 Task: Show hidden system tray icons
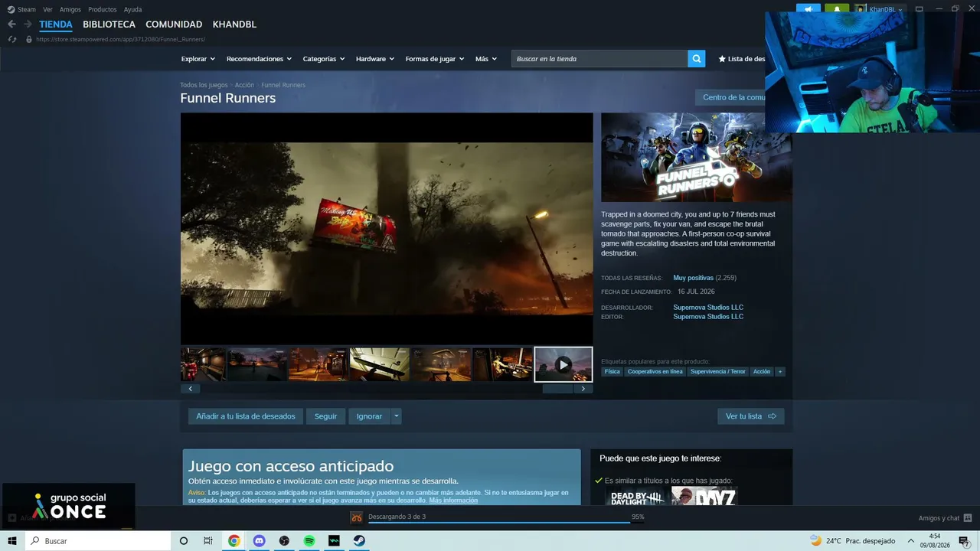(910, 541)
